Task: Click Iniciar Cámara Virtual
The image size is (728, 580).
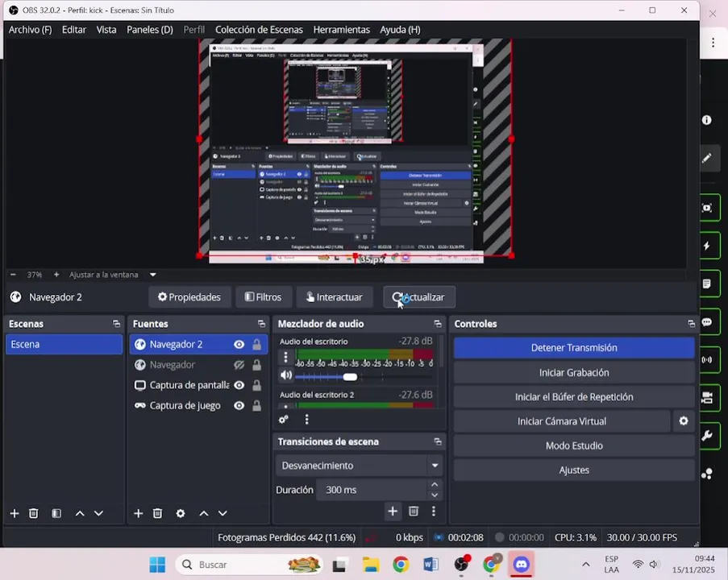Action: [562, 421]
